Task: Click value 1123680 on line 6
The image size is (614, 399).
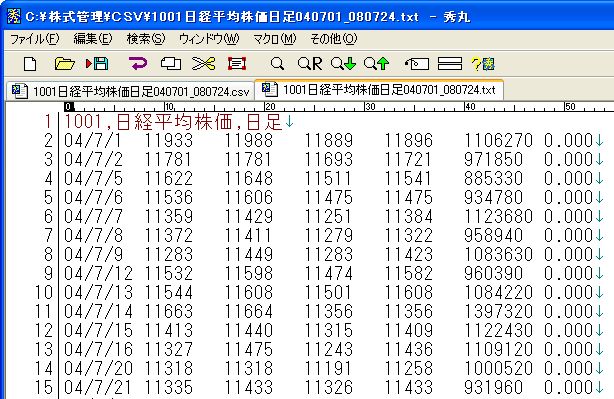Action: pyautogui.click(x=498, y=217)
